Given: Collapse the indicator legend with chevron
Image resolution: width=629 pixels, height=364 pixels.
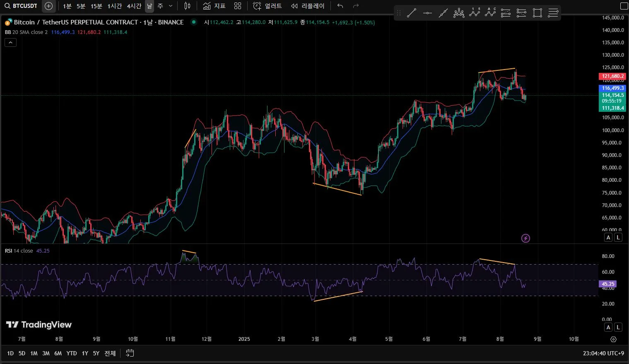Looking at the screenshot, I should coord(10,42).
